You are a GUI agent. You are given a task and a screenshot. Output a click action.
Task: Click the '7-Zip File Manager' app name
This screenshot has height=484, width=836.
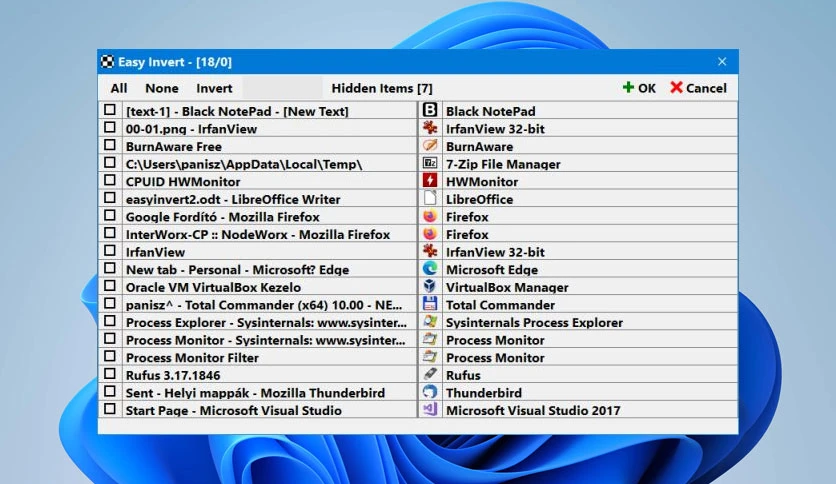point(503,164)
